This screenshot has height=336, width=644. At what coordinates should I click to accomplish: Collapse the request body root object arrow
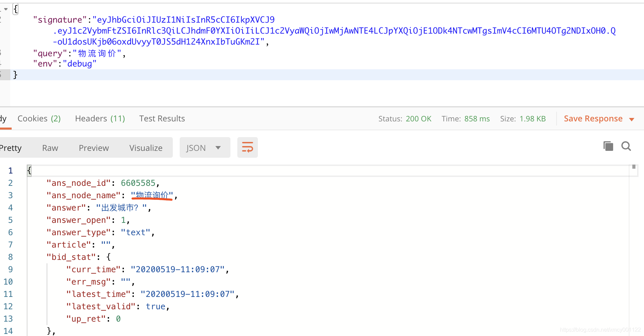coord(6,9)
